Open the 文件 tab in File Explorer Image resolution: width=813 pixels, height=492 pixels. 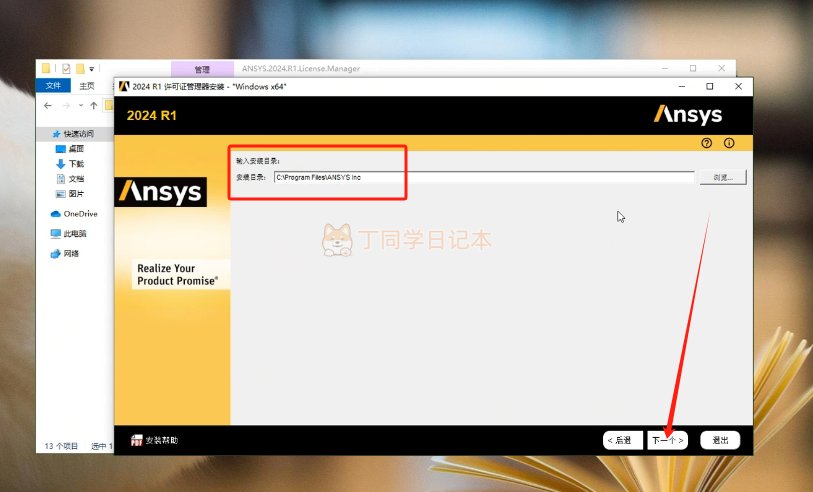(x=53, y=86)
